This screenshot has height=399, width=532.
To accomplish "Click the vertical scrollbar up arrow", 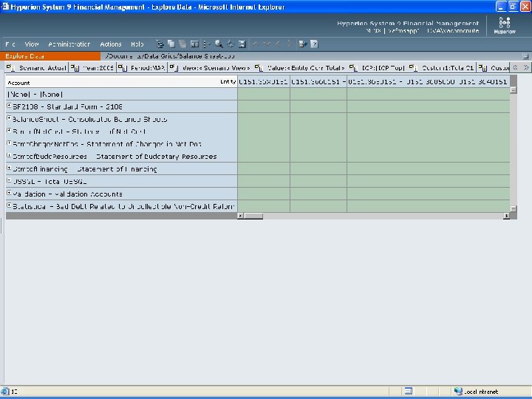I will point(514,90).
